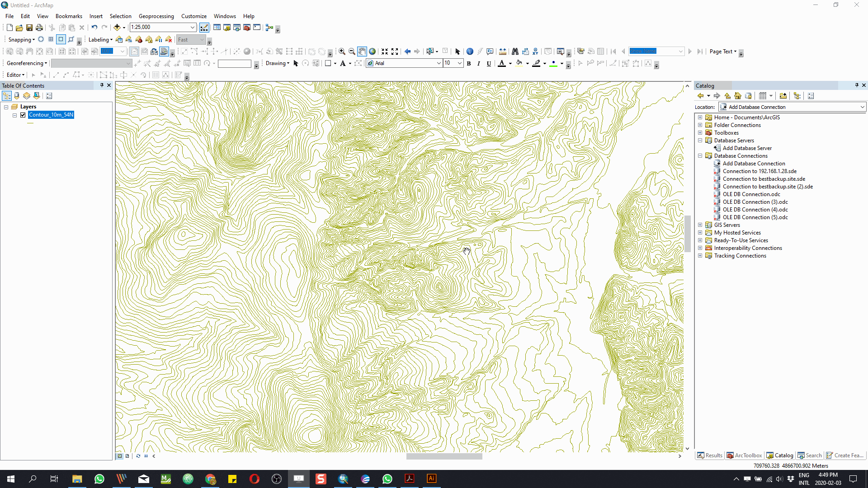Screen dimensions: 868x488
Task: Activate the Pan tool
Action: (x=362, y=51)
